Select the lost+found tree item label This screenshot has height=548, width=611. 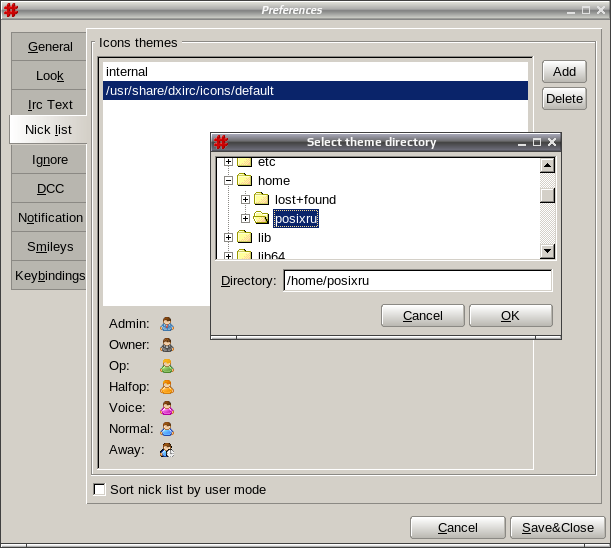click(x=305, y=200)
